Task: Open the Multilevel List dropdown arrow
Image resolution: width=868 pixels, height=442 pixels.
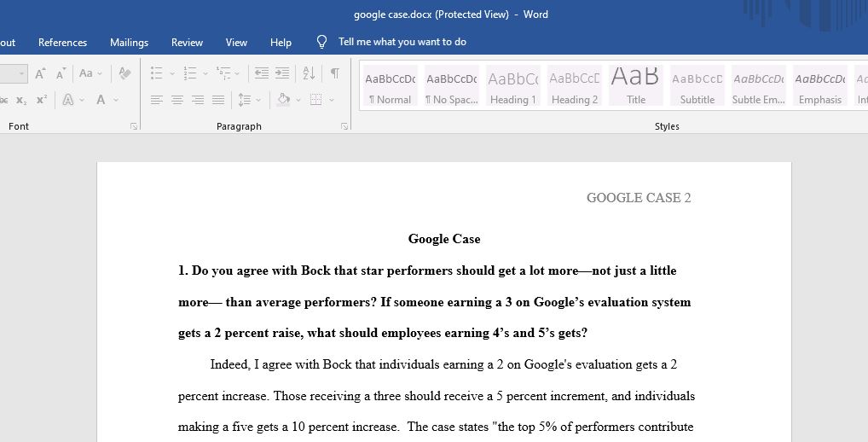Action: coord(238,73)
